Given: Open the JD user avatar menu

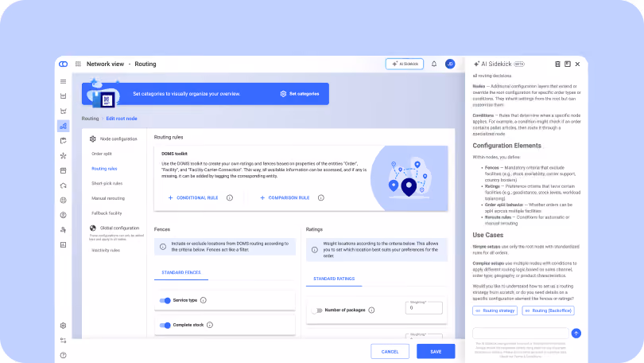Looking at the screenshot, I should point(450,64).
